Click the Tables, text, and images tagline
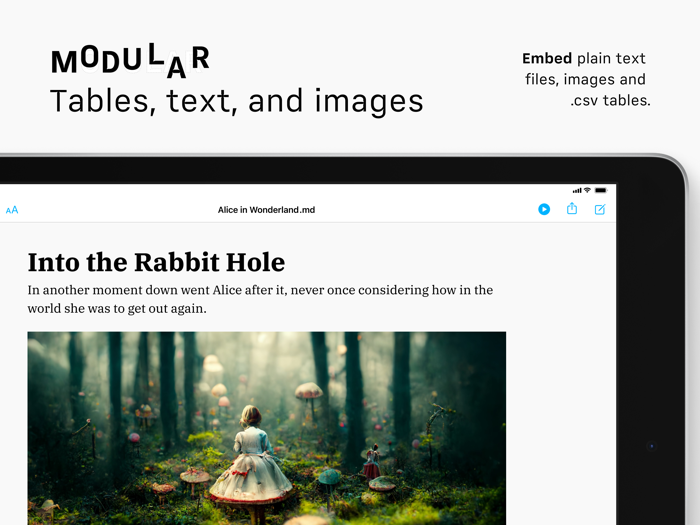Screen dimensions: 700x525 [x=237, y=101]
